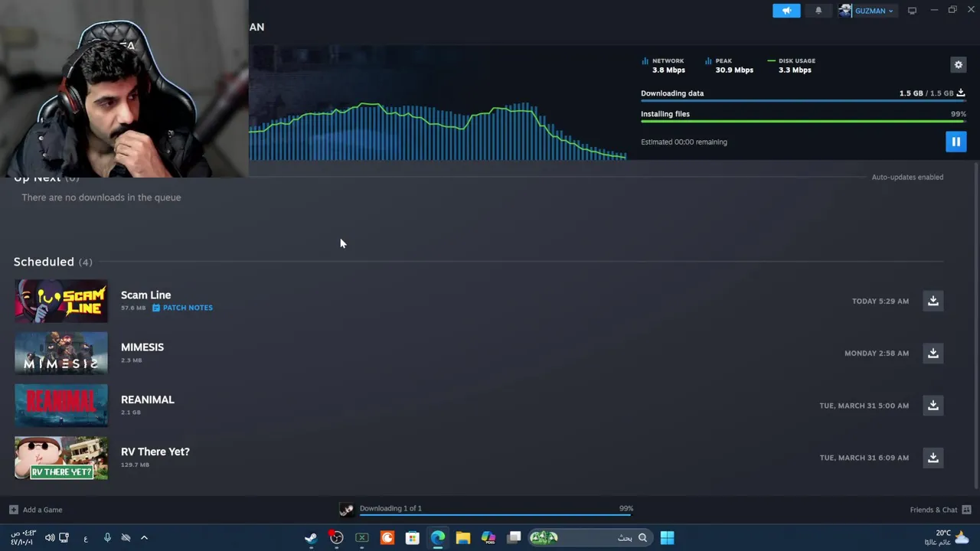Open File Explorer from the taskbar
Viewport: 980px width, 551px height.
(462, 538)
